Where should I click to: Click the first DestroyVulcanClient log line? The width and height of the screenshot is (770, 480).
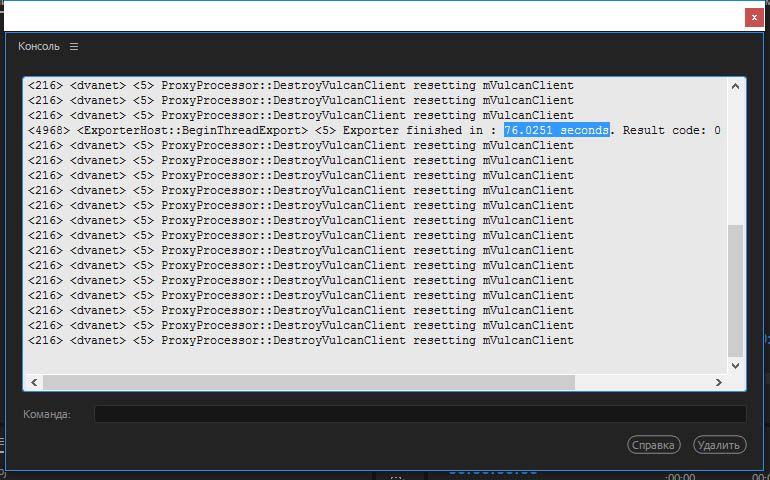(300, 86)
